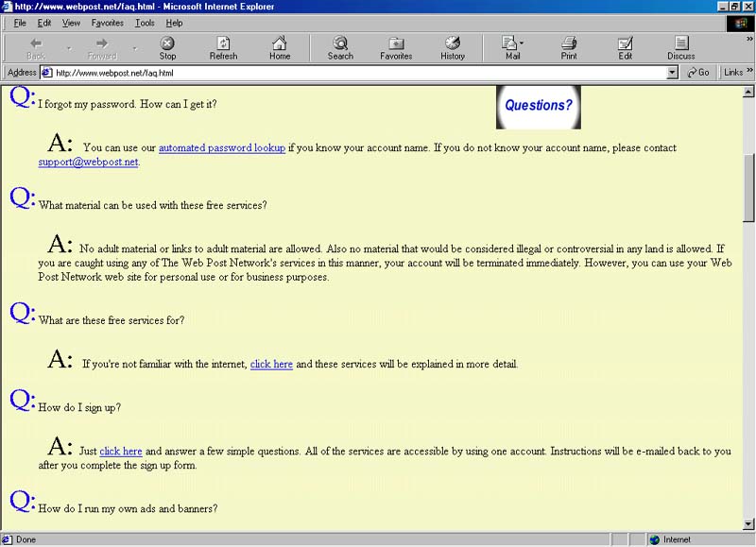The height and width of the screenshot is (547, 756).
Task: Click the question "I forgot my password. How can I get it?"
Action: click(x=128, y=104)
